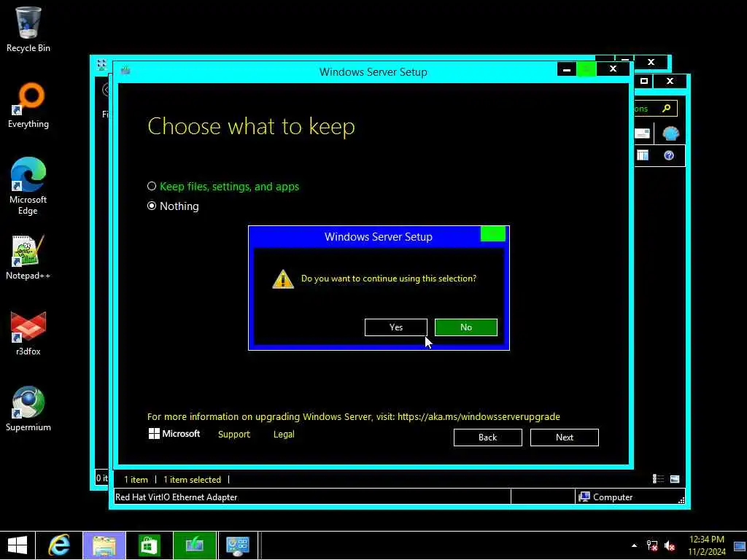Toggle the preview pane icon in background window

point(643,155)
